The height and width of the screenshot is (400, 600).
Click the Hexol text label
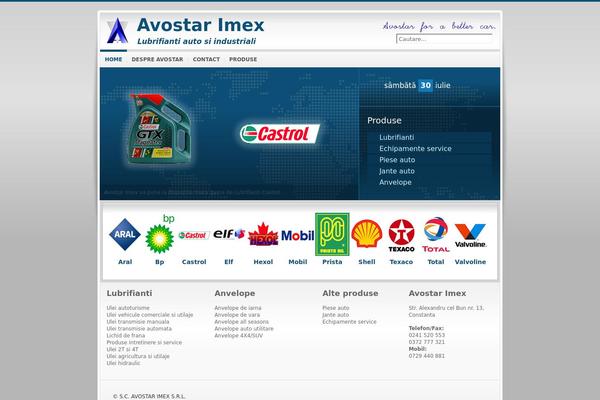263,262
